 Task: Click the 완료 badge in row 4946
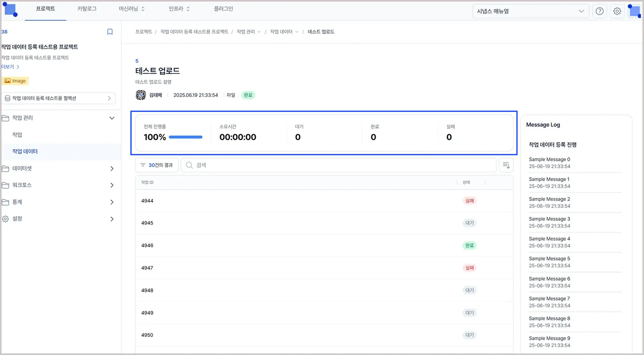[x=469, y=245]
